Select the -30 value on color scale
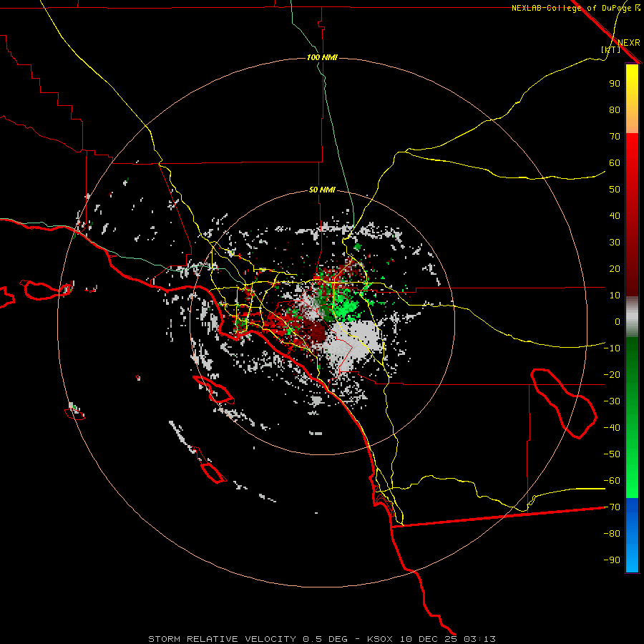The width and height of the screenshot is (644, 644). click(612, 401)
